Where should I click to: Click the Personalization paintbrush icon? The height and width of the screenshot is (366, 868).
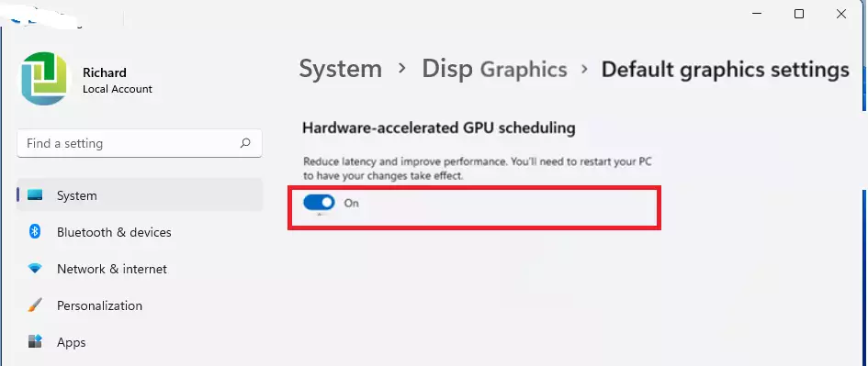click(x=35, y=305)
